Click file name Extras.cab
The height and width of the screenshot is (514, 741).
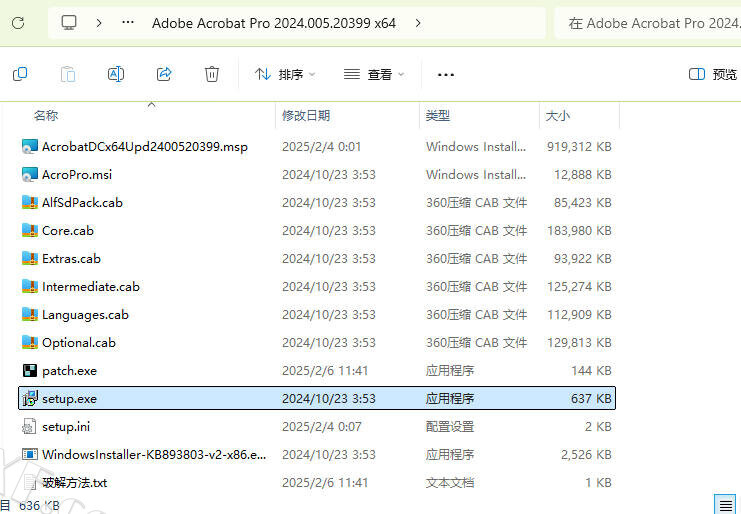(x=71, y=258)
